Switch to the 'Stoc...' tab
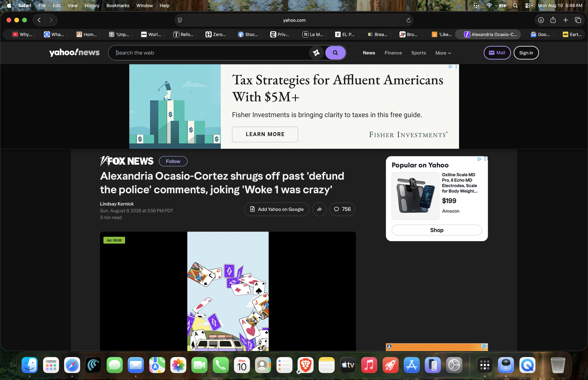This screenshot has height=380, width=588. coord(248,34)
